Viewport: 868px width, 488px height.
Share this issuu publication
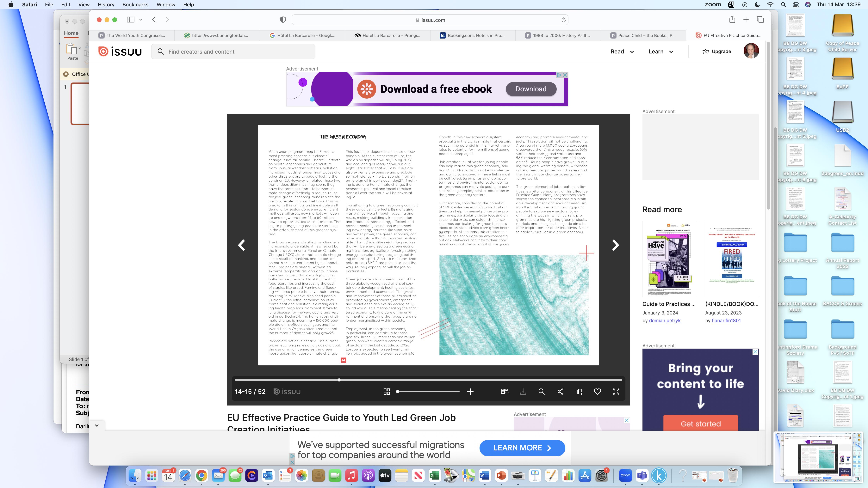[x=560, y=391]
